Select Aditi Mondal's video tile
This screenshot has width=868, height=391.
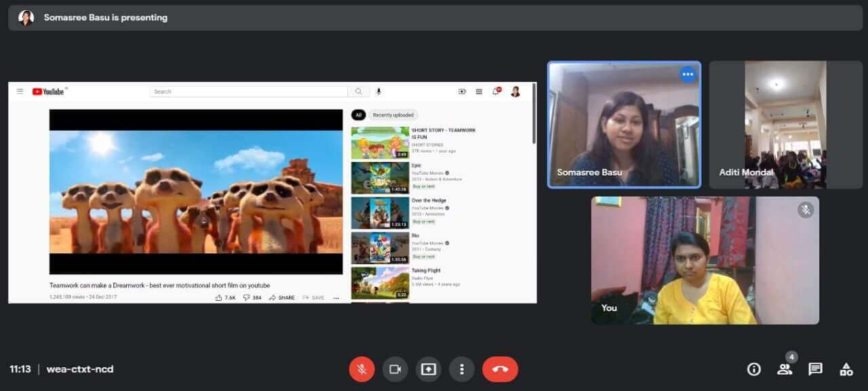coord(786,125)
